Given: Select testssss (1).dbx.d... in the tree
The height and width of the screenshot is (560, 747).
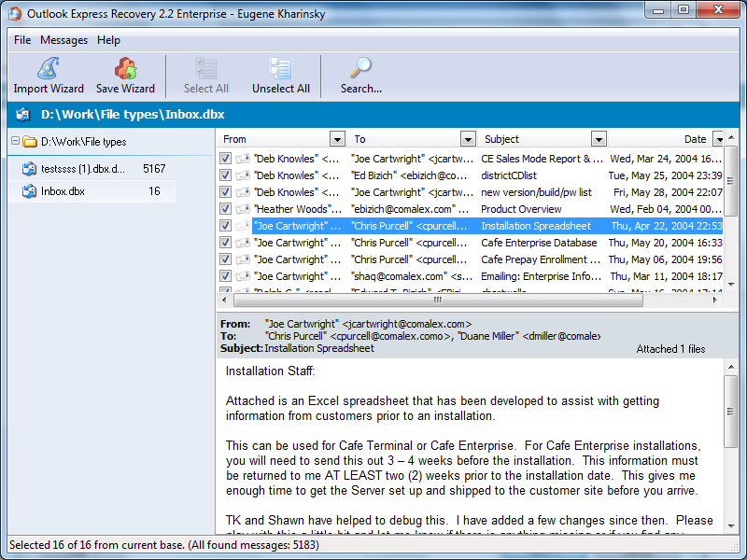Looking at the screenshot, I should (83, 169).
